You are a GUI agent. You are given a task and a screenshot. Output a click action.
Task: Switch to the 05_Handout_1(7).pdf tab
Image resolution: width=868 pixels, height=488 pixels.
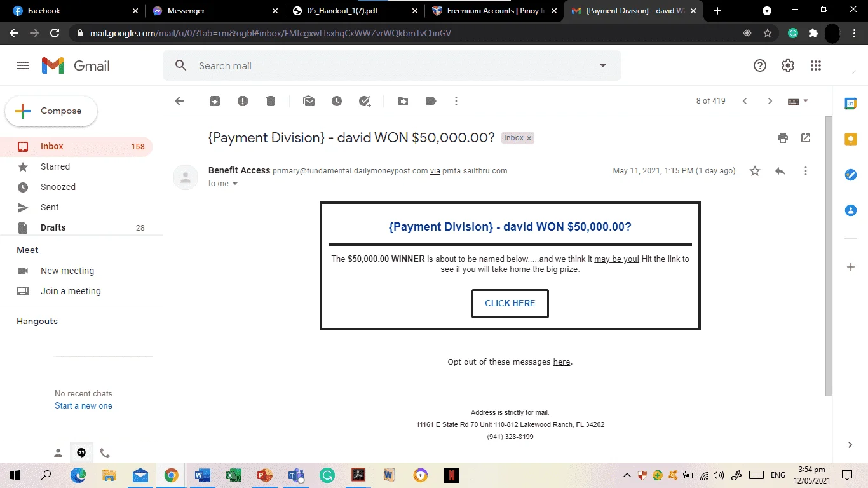click(x=353, y=11)
